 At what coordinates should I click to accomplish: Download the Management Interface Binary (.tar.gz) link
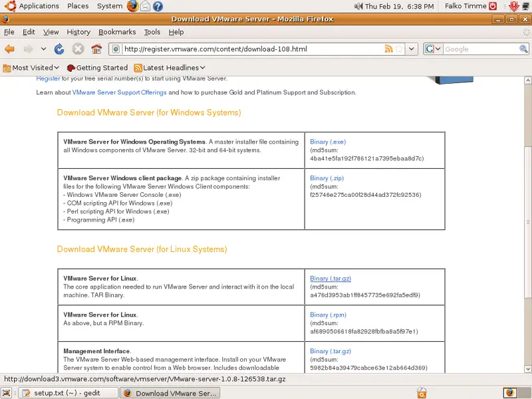click(x=331, y=351)
